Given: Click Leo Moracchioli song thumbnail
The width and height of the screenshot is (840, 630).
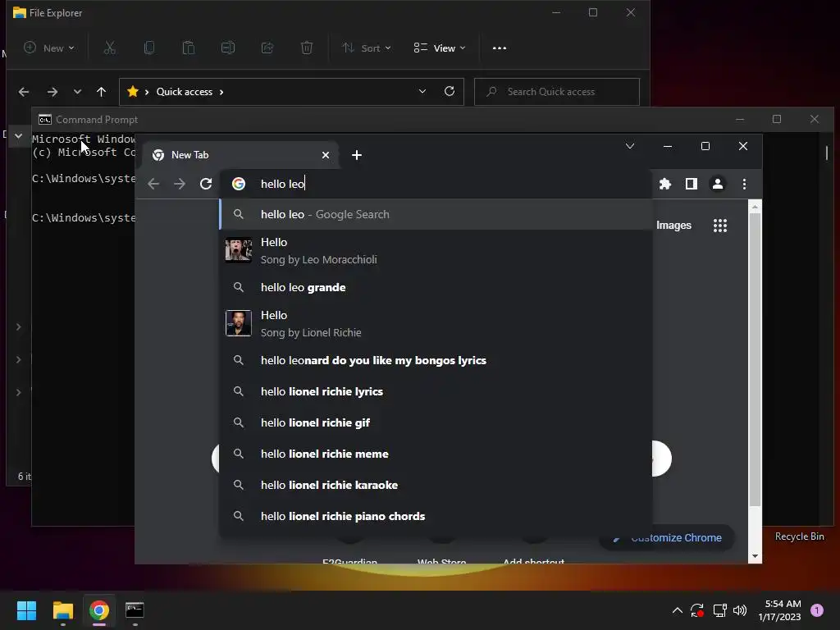Looking at the screenshot, I should pyautogui.click(x=239, y=250).
